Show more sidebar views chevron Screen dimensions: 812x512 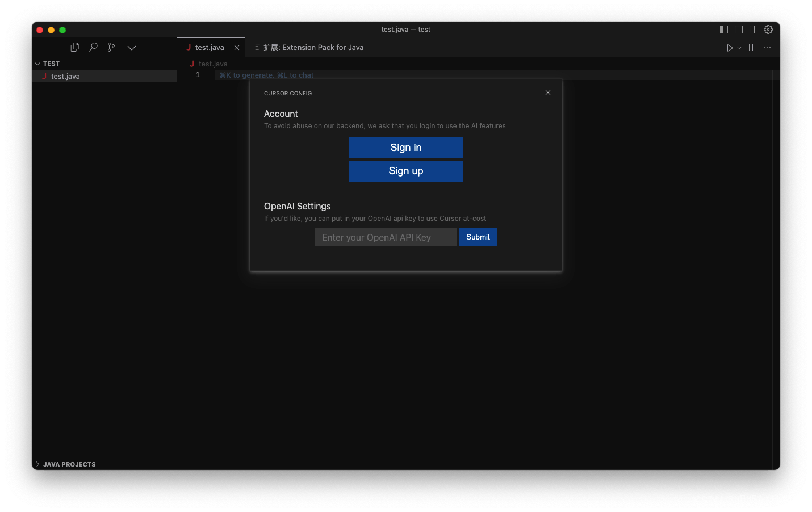[x=132, y=48]
